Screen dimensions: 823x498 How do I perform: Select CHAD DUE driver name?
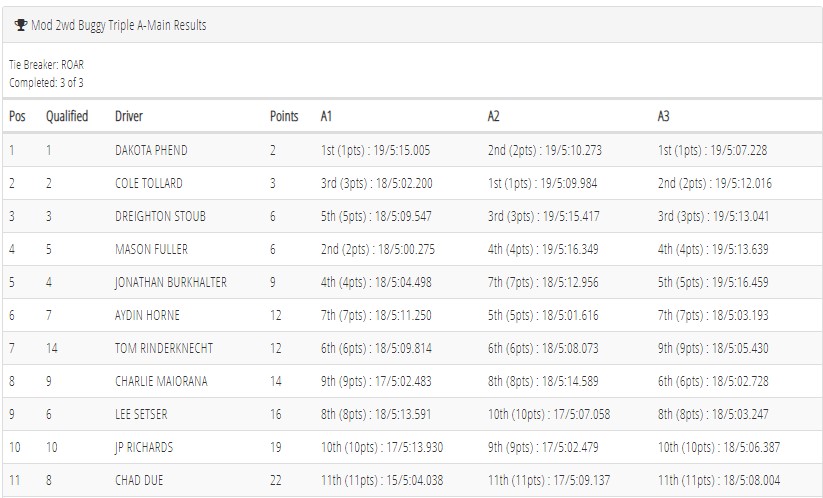139,481
